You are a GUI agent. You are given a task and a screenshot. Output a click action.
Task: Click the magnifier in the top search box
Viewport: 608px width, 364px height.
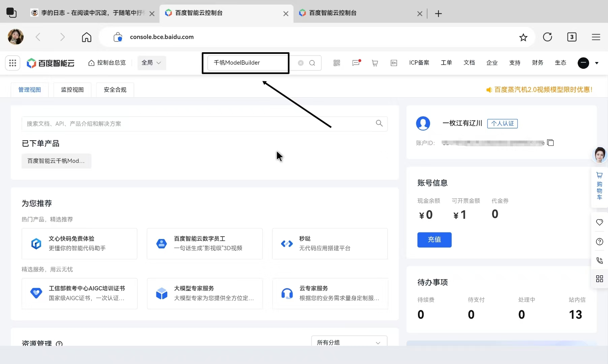(x=312, y=63)
